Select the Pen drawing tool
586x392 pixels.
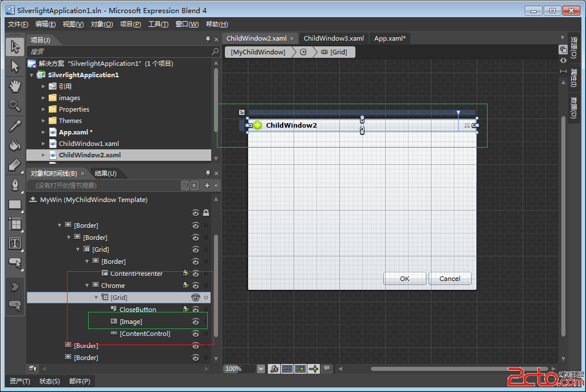click(x=15, y=184)
